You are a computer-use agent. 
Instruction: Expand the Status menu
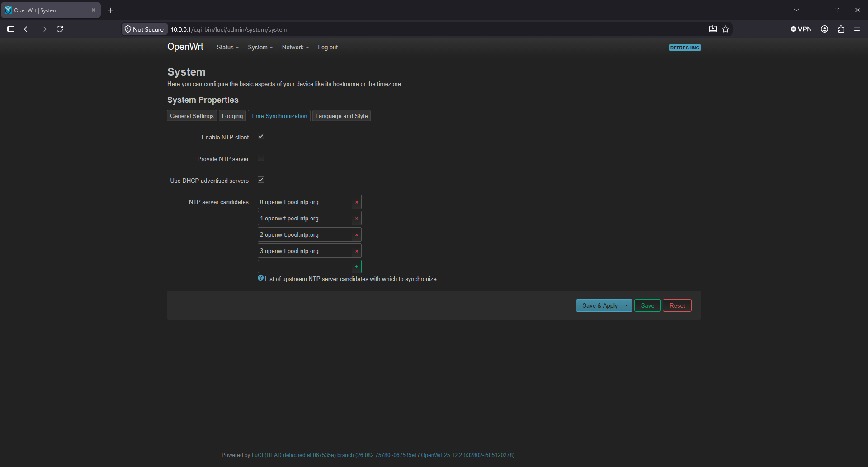pos(228,48)
